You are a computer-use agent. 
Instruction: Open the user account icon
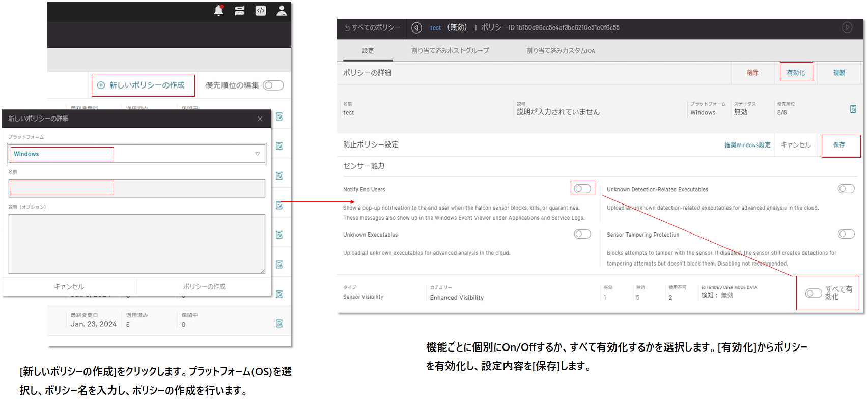(x=282, y=10)
